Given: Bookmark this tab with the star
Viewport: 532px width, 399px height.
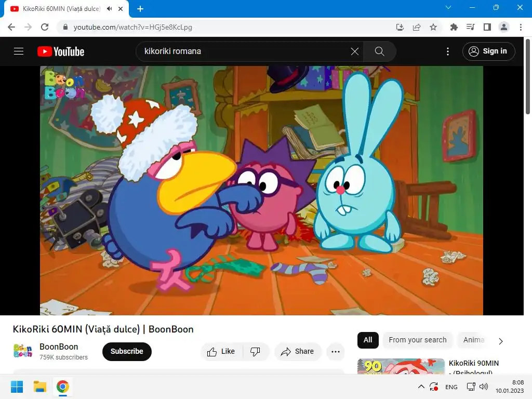Looking at the screenshot, I should coord(433,27).
